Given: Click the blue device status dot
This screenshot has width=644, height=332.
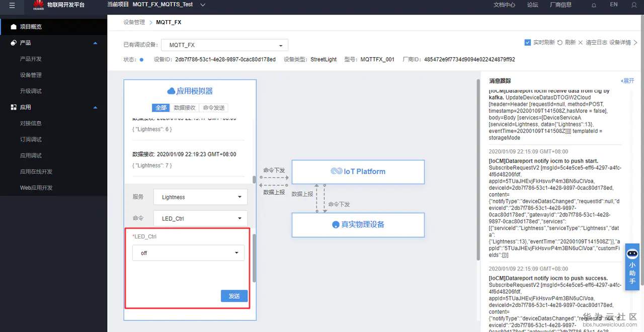Looking at the screenshot, I should (141, 59).
